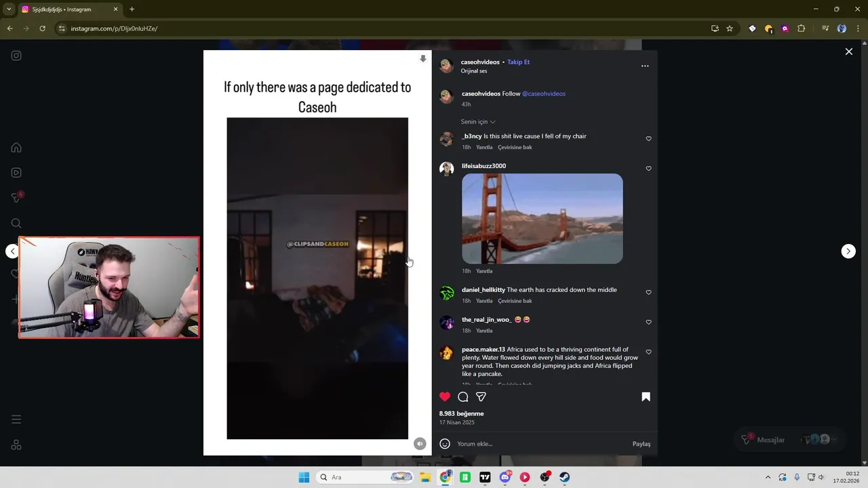The width and height of the screenshot is (868, 488).
Task: Click the browser back arrow
Action: (9, 28)
